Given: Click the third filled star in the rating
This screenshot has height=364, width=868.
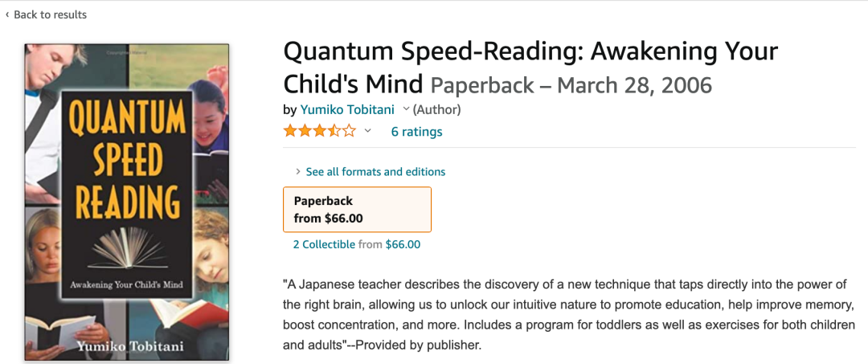Looking at the screenshot, I should tap(319, 131).
